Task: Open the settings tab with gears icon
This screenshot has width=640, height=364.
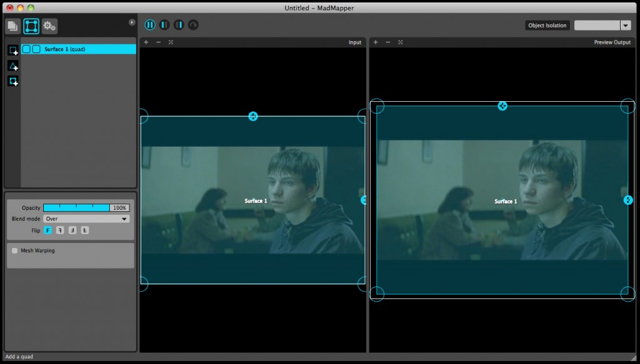Action: coord(50,26)
